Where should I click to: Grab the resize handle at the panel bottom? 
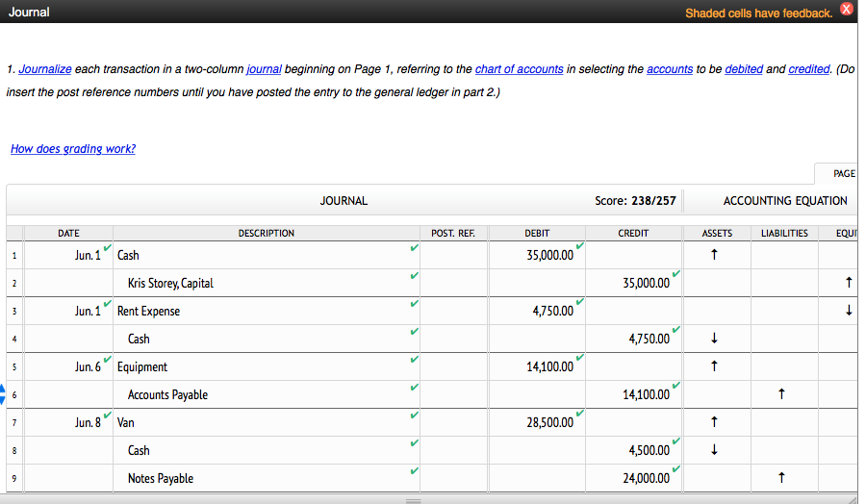pos(413,501)
